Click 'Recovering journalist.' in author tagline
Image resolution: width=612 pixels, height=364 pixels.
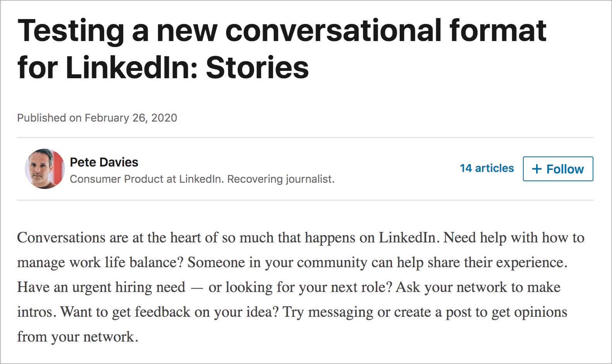click(281, 179)
